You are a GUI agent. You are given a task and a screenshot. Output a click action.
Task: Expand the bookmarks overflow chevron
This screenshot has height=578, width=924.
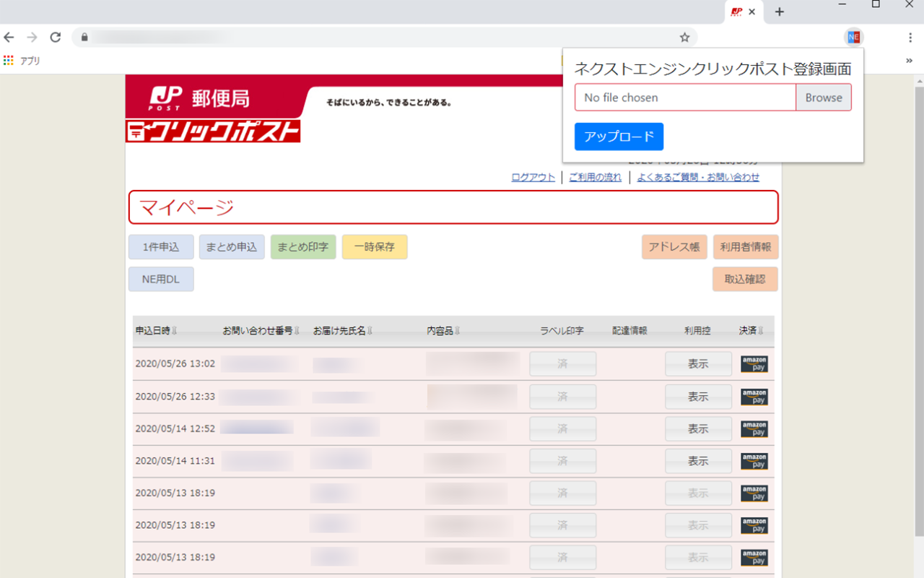[909, 61]
